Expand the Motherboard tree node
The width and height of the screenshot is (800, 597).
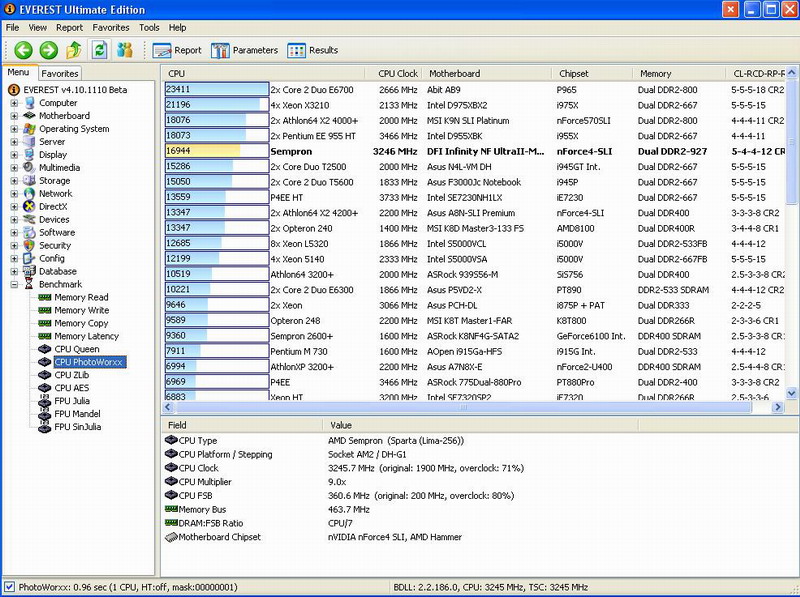[x=14, y=116]
